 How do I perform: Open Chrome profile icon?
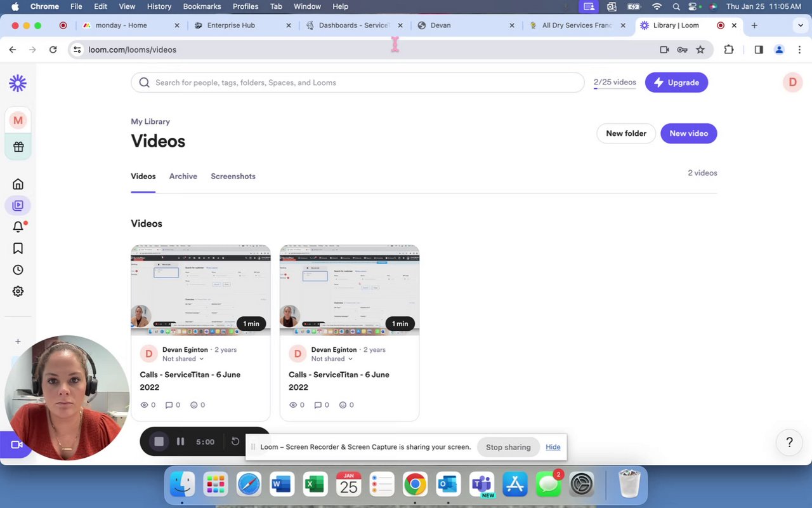[x=779, y=50]
